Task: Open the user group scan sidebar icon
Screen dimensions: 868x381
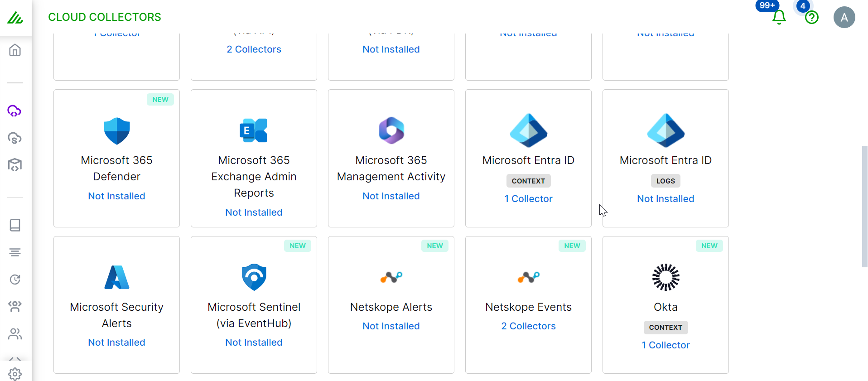Action: (x=15, y=307)
